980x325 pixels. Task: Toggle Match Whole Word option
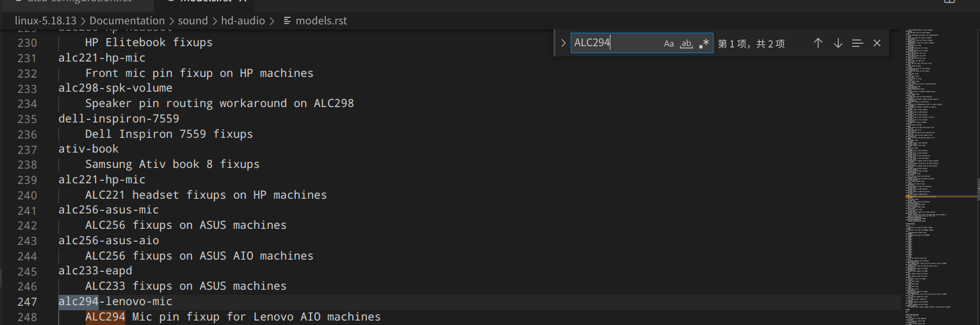[687, 44]
